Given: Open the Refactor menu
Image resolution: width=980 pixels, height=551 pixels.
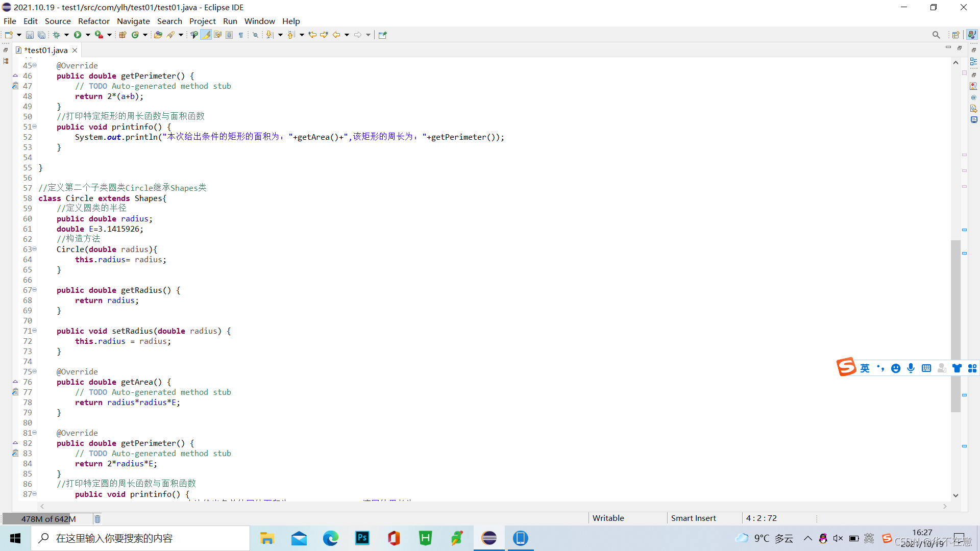Looking at the screenshot, I should pyautogui.click(x=94, y=21).
